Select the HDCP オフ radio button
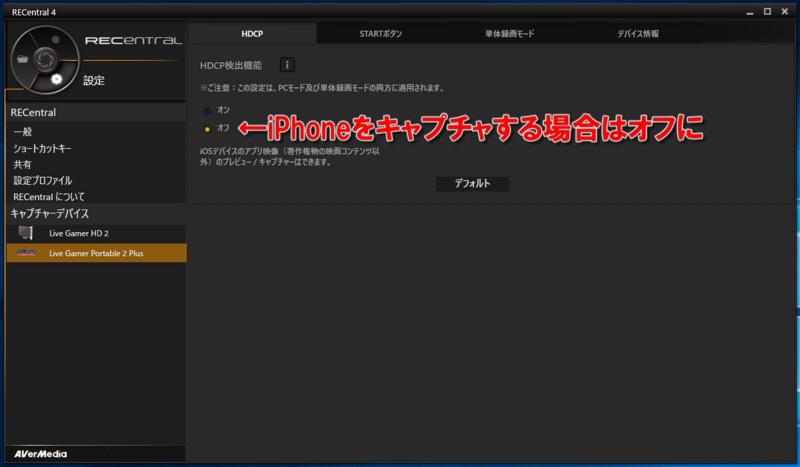The width and height of the screenshot is (800, 467). click(207, 129)
